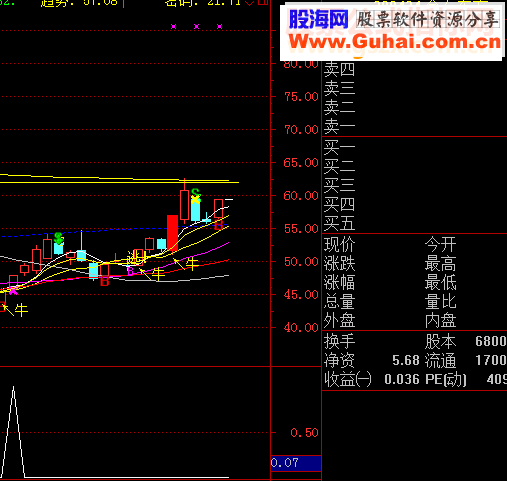507x481 pixels.
Task: Select the large solid red candlestick
Action: point(172,233)
